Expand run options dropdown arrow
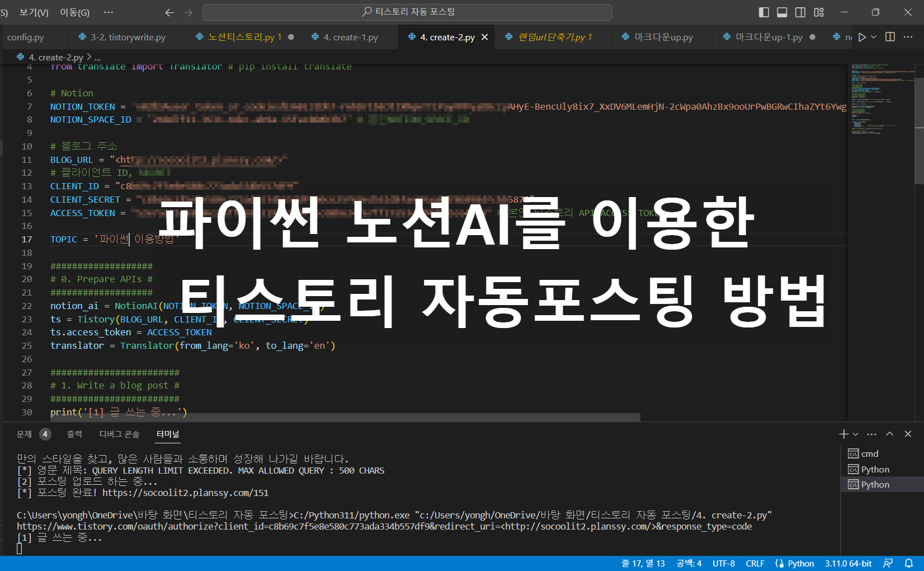The image size is (924, 571). (874, 37)
